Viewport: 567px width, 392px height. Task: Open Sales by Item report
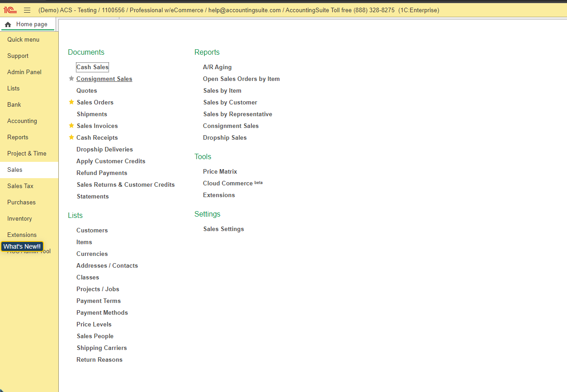(222, 90)
